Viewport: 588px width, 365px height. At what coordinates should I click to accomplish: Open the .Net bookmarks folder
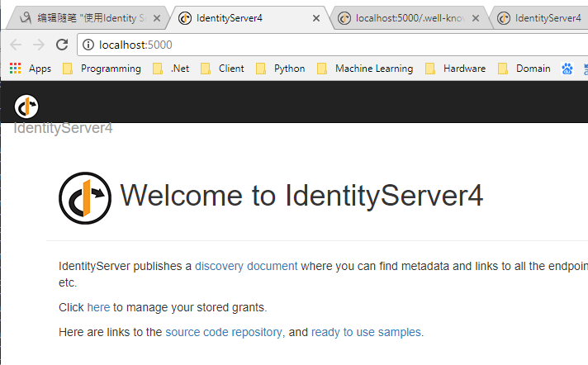click(171, 69)
